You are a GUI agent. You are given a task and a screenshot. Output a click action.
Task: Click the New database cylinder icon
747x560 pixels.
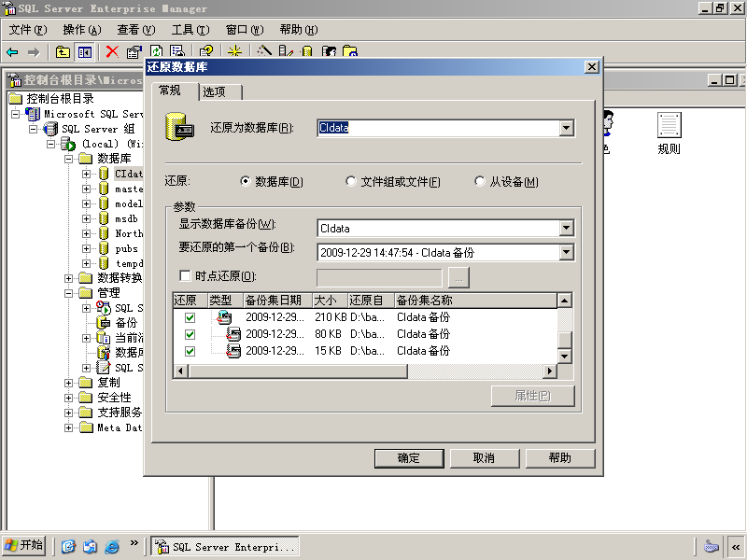click(307, 51)
